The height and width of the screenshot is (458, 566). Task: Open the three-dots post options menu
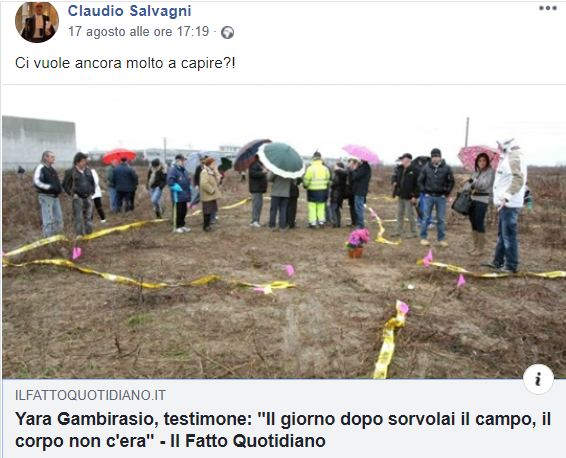click(547, 8)
